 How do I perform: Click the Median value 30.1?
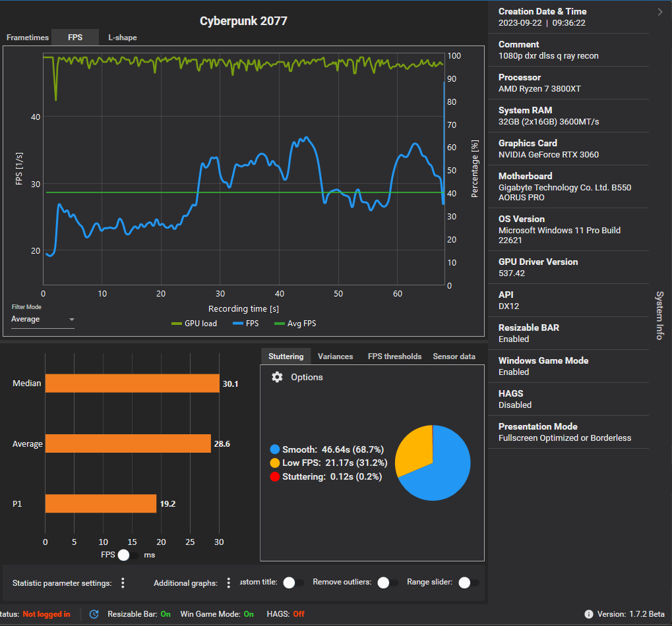(x=230, y=384)
